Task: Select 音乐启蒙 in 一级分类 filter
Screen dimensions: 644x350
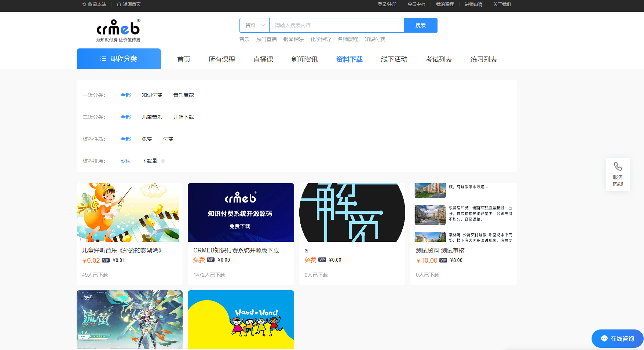Action: coord(183,95)
